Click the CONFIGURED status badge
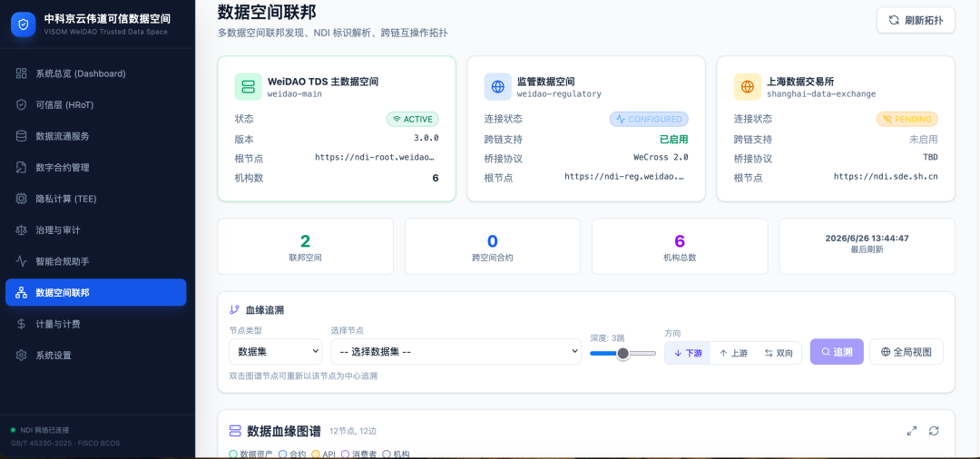This screenshot has width=980, height=459. click(x=649, y=119)
